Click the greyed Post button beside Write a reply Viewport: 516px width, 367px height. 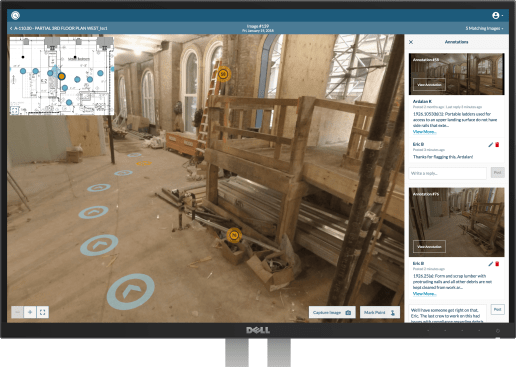coord(497,173)
